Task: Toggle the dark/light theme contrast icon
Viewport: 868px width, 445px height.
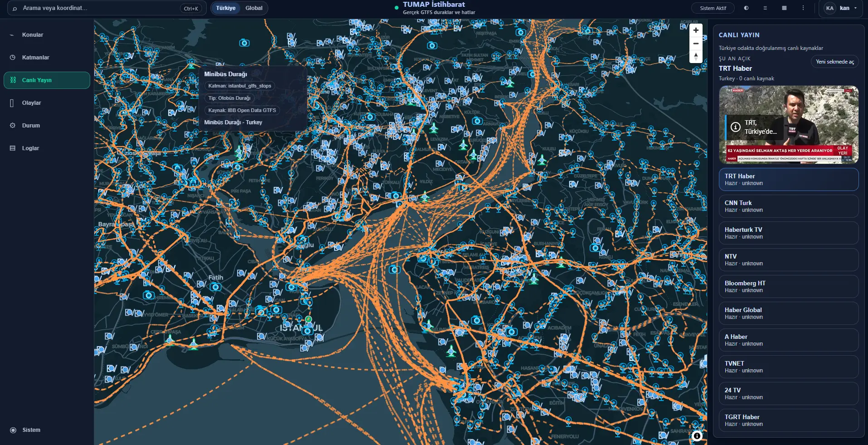Action: [746, 8]
